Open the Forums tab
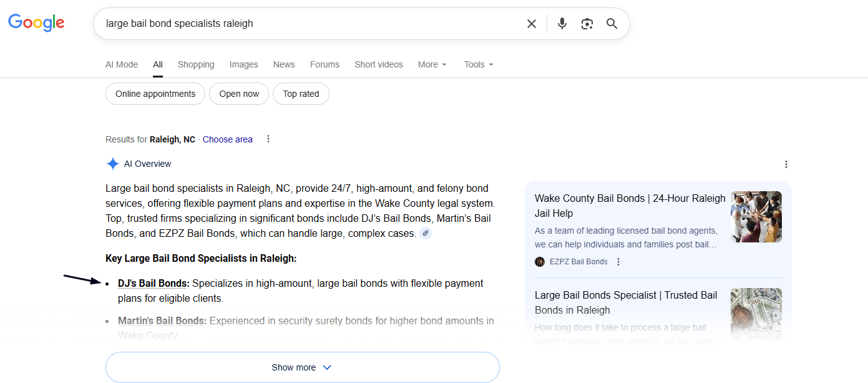The height and width of the screenshot is (383, 868). point(324,64)
